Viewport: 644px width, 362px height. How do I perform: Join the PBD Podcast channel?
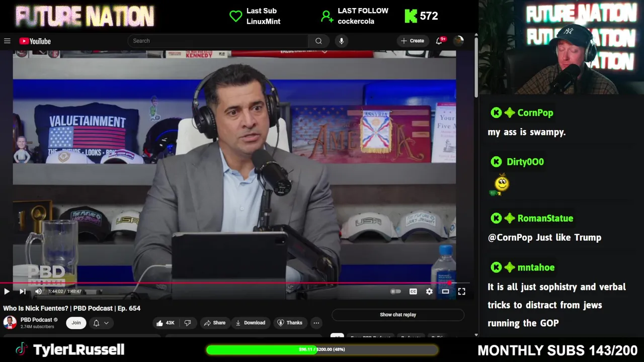coord(76,323)
